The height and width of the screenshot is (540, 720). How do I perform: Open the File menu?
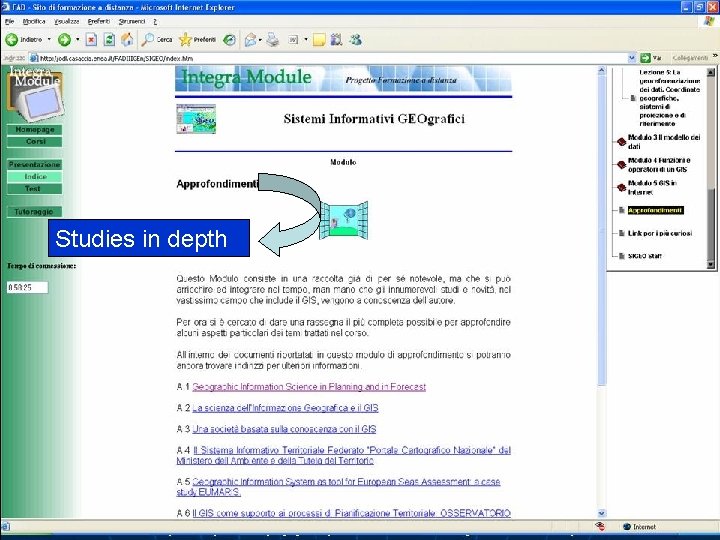pos(10,22)
